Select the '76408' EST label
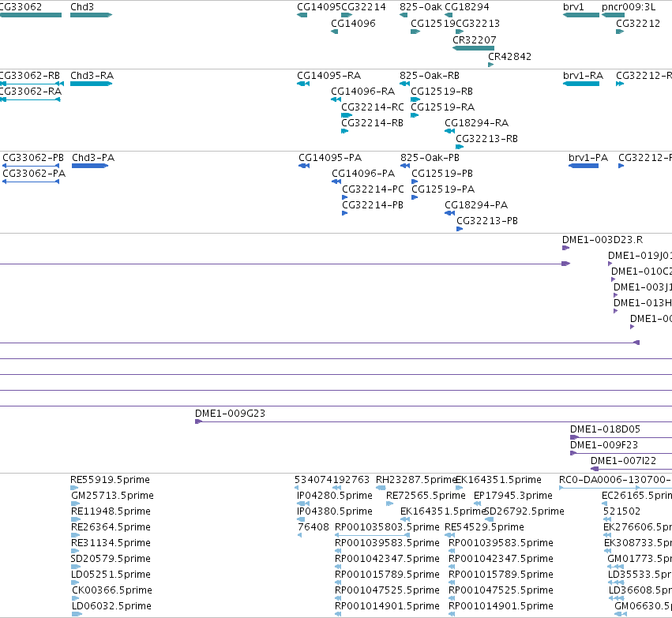Screen dimensions: 672x618 [313, 528]
